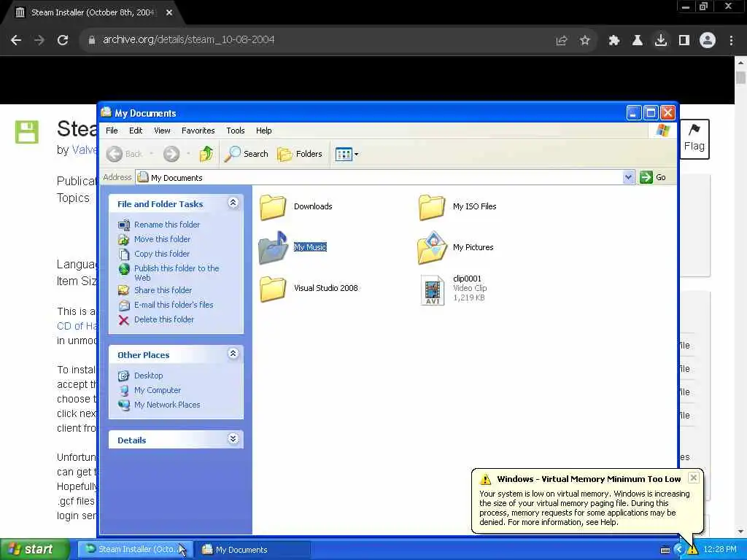
Task: Click Rename this folder link
Action: point(167,225)
